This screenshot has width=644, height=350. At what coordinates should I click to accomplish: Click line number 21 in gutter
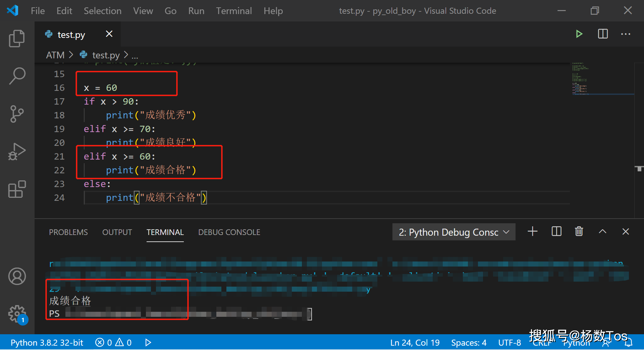[x=59, y=157]
